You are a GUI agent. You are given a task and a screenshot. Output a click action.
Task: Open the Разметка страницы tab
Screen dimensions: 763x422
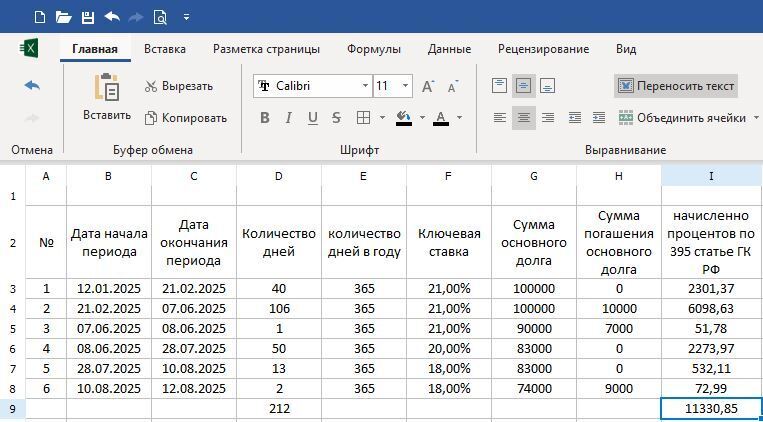pyautogui.click(x=266, y=49)
